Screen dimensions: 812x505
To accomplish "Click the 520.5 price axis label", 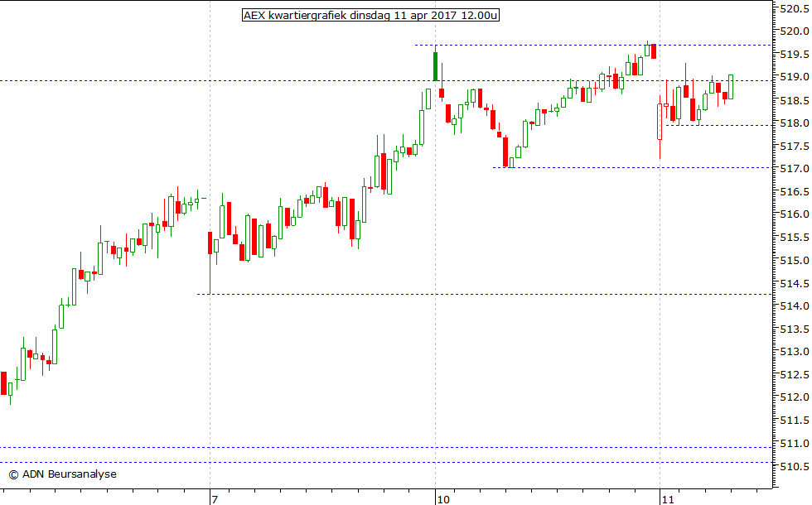I will pos(795,8).
